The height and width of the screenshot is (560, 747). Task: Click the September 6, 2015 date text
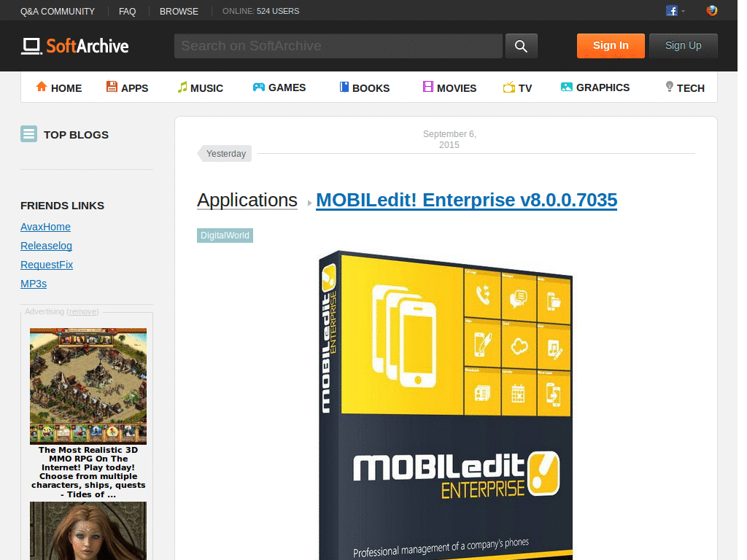(x=449, y=139)
